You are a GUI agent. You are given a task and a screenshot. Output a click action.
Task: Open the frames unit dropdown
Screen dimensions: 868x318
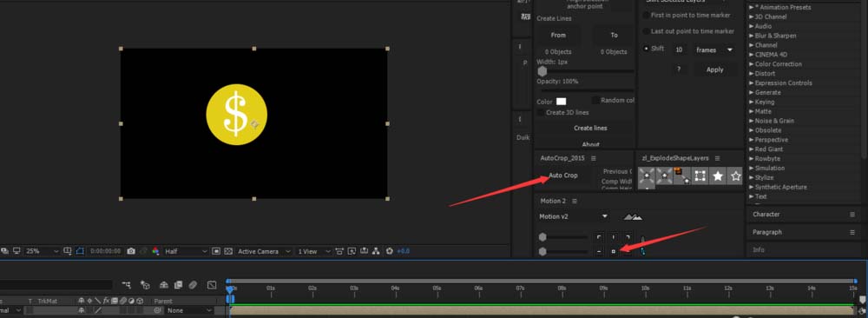714,50
